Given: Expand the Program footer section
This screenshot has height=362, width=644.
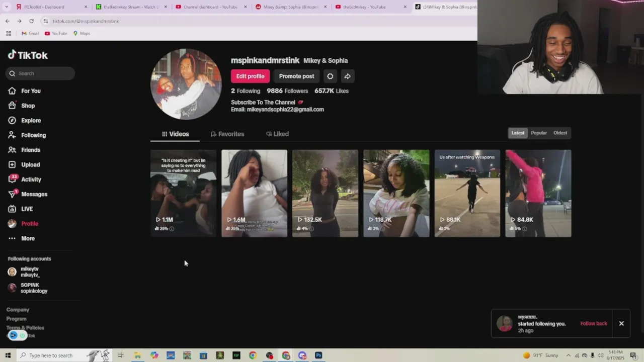Looking at the screenshot, I should point(16,319).
